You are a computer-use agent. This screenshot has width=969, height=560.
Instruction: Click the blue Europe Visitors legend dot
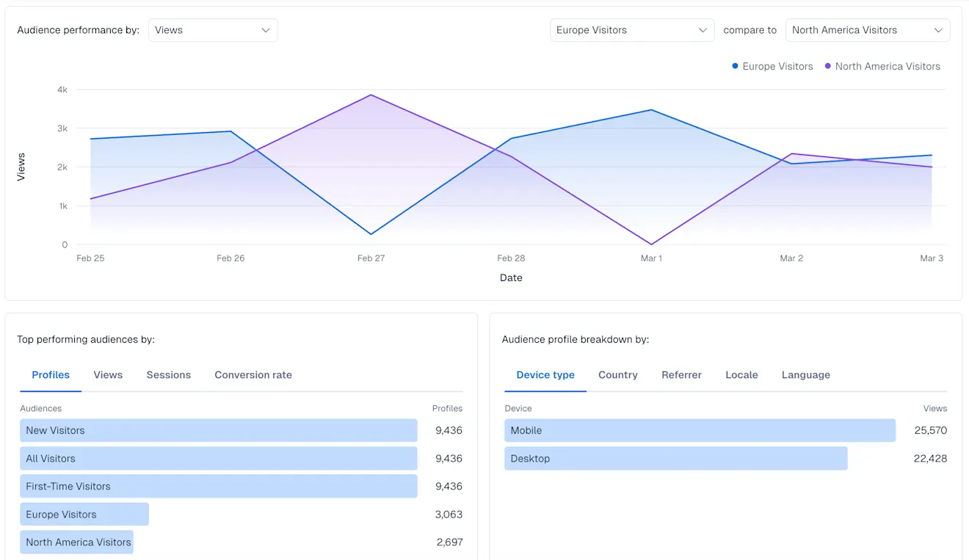click(x=735, y=66)
